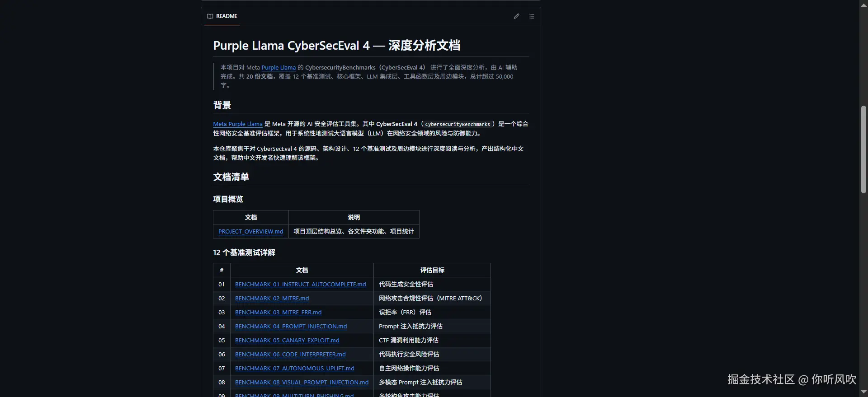Click the 代码生成安全性评估 cell
This screenshot has height=397, width=868.
[432, 285]
